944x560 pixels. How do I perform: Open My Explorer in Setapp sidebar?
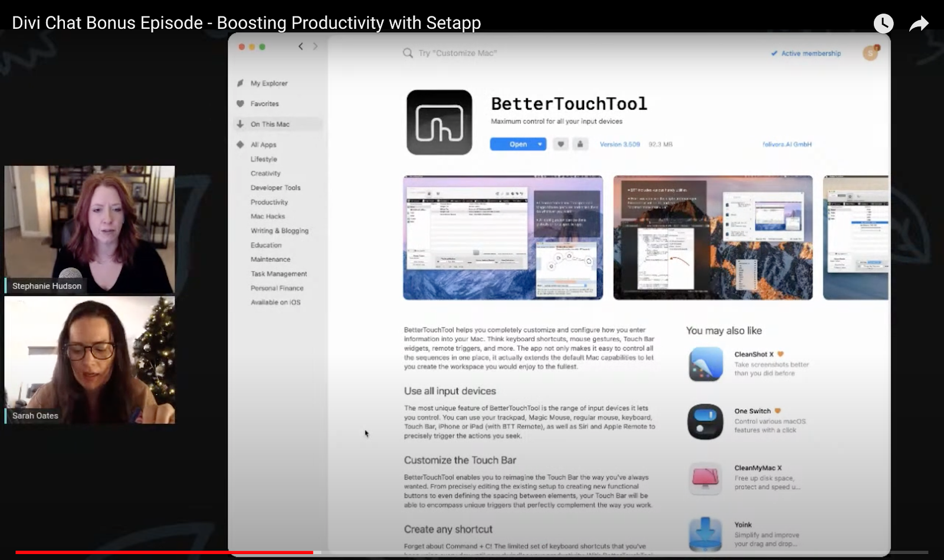pyautogui.click(x=269, y=84)
